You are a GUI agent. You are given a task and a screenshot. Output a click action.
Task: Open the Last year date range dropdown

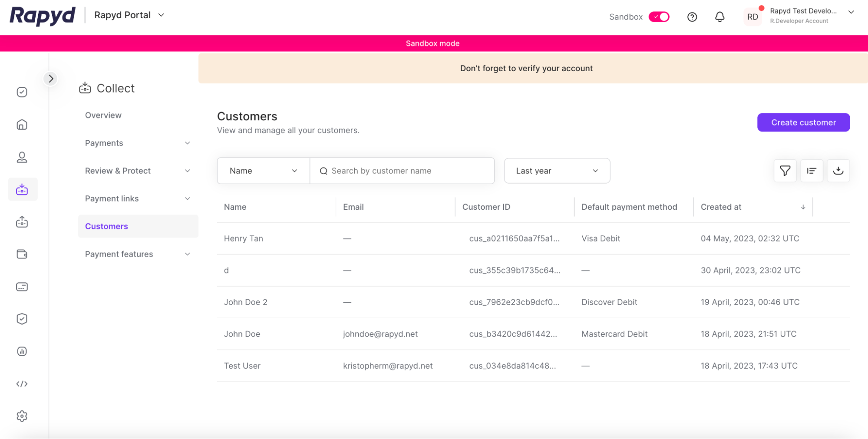(x=557, y=171)
